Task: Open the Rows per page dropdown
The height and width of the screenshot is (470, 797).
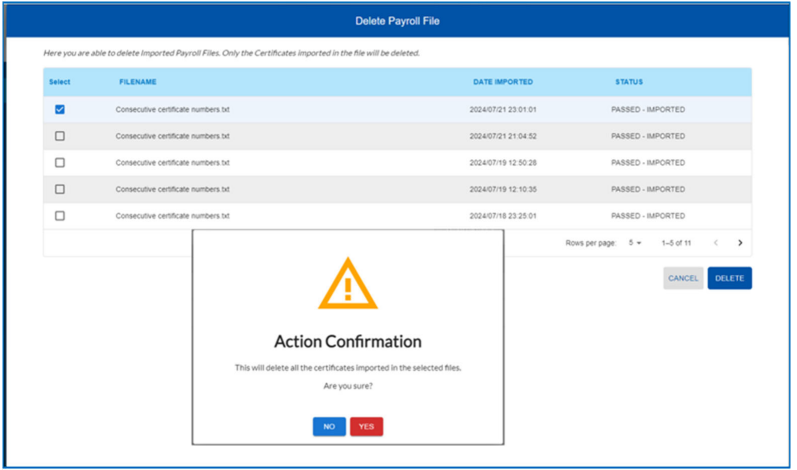Action: coord(635,242)
